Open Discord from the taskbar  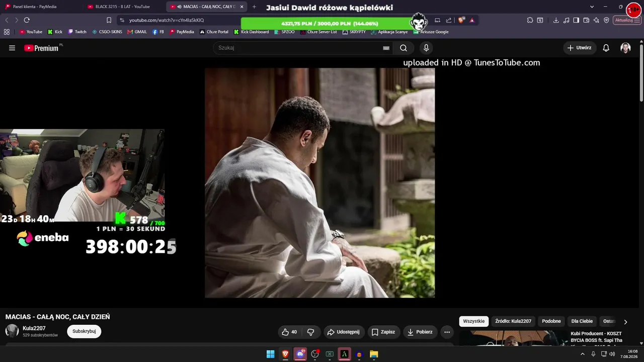[300, 354]
